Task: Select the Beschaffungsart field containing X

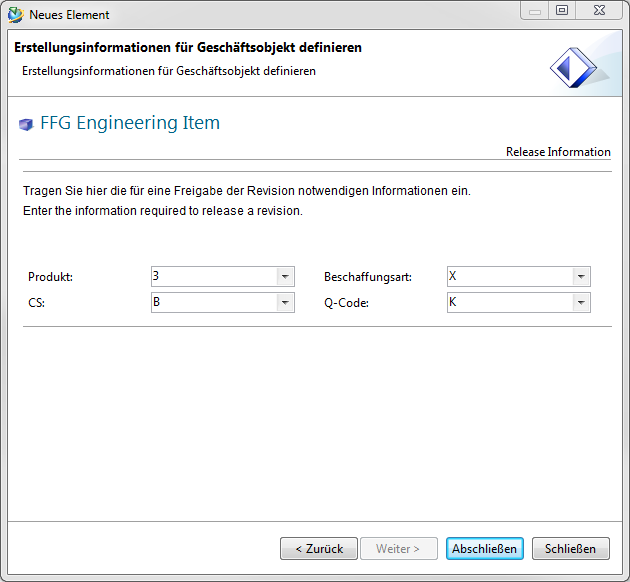Action: tap(508, 277)
